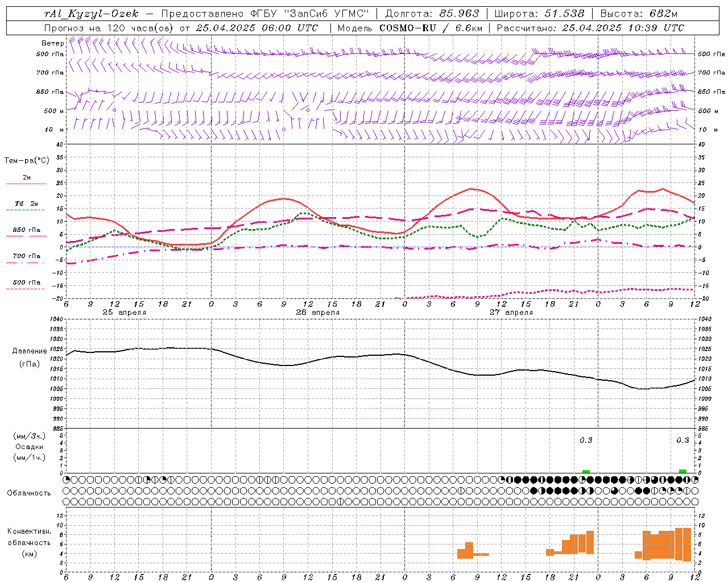Click the rightmost green precipitation bar
Viewport: 728px width, 582px height.
tap(682, 471)
